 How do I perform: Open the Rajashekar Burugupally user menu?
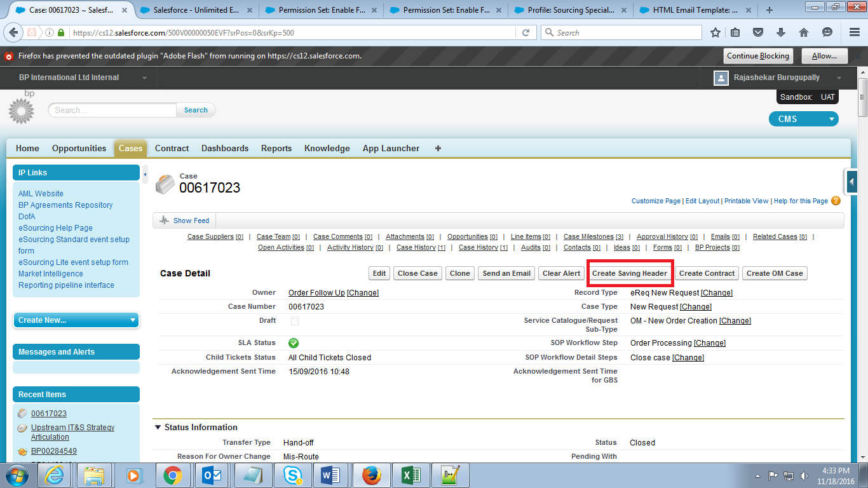coord(778,78)
